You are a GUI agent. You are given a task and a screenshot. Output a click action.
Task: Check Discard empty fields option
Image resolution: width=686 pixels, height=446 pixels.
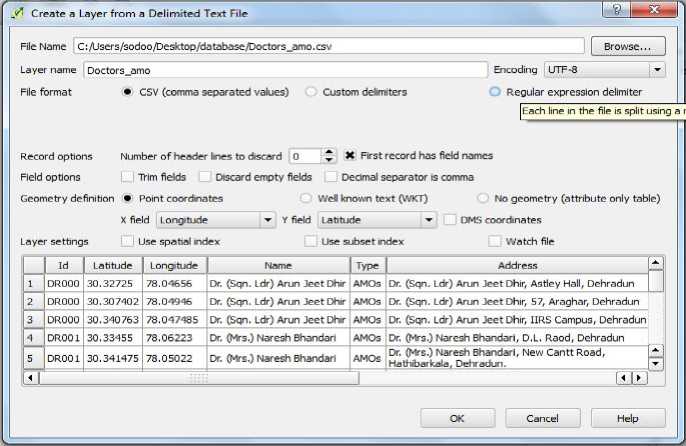coord(205,177)
